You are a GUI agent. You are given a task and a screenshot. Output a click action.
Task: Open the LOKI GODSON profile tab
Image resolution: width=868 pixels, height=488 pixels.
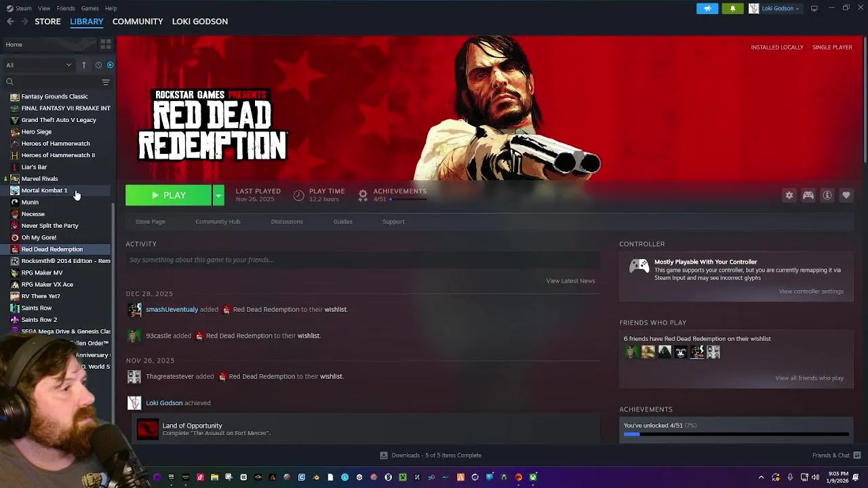tap(200, 22)
